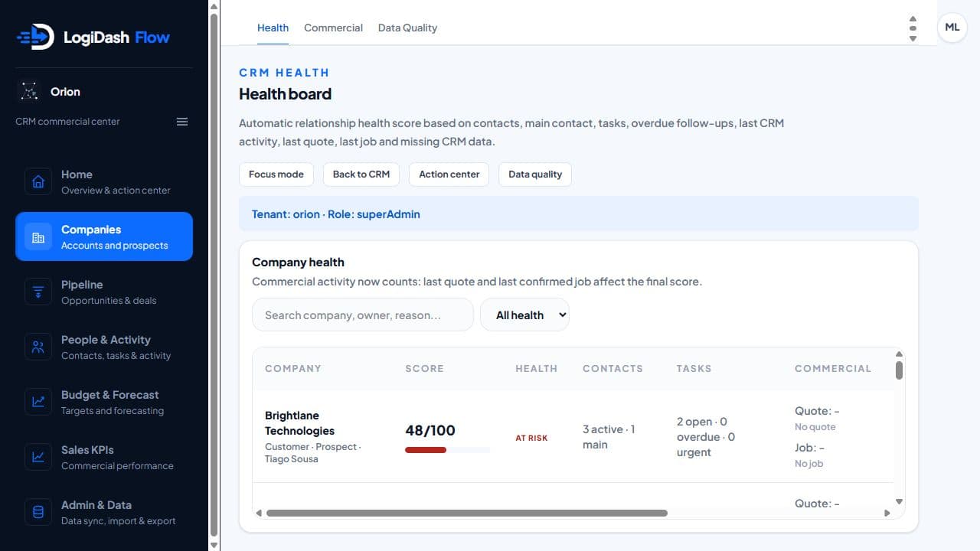Click the LogiDash Flow logo icon
This screenshot has height=551, width=980.
35,37
